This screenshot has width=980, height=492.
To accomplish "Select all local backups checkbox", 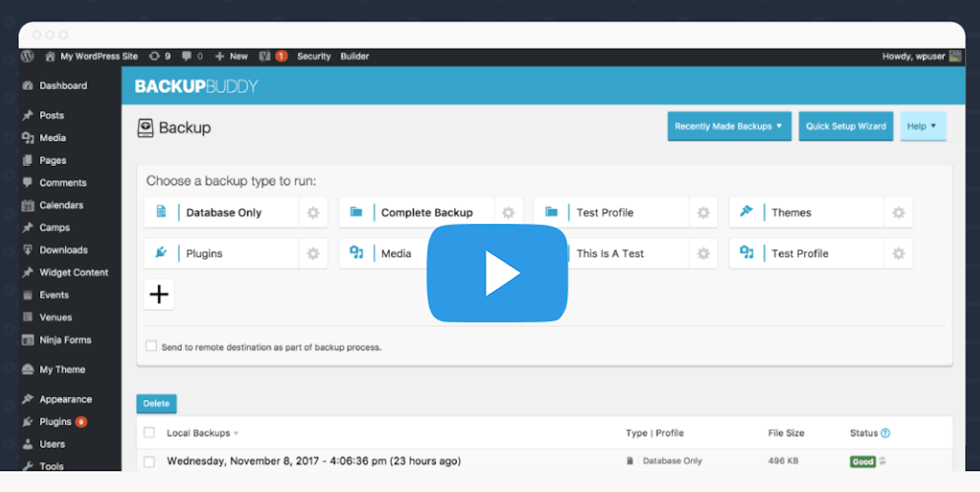I will click(149, 433).
